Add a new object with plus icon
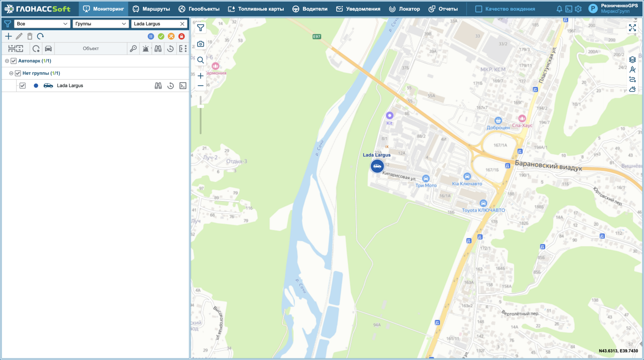The height and width of the screenshot is (360, 644). tap(8, 36)
